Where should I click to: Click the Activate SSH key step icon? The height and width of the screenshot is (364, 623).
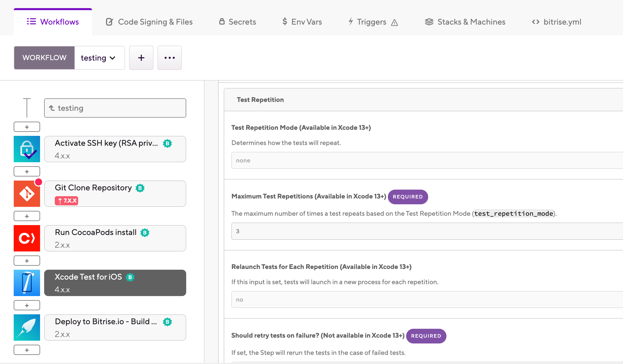27,149
